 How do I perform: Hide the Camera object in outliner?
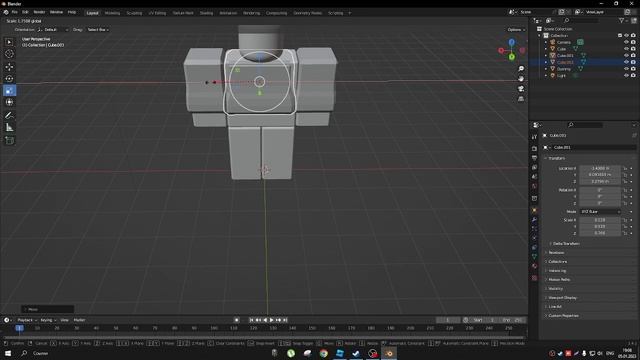(626, 42)
